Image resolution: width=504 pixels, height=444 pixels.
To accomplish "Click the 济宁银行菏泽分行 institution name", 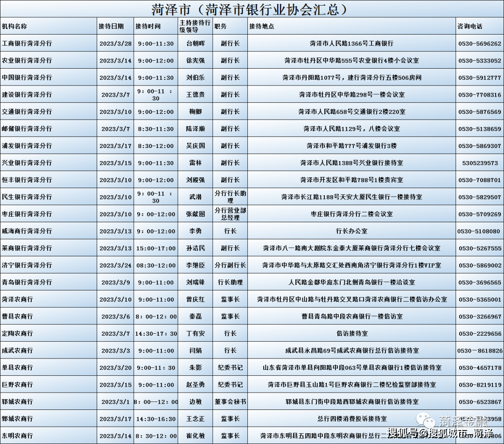I will [27, 265].
